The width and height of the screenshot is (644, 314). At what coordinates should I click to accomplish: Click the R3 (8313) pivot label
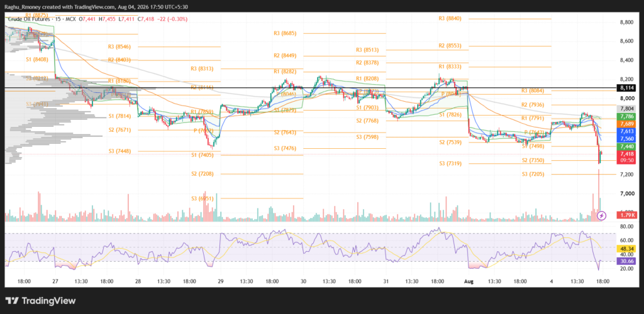pyautogui.click(x=202, y=68)
